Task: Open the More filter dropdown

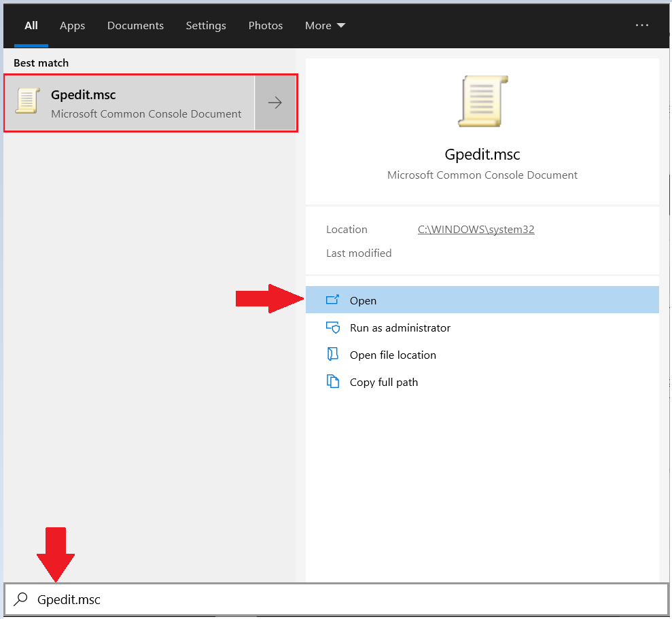Action: [x=325, y=26]
